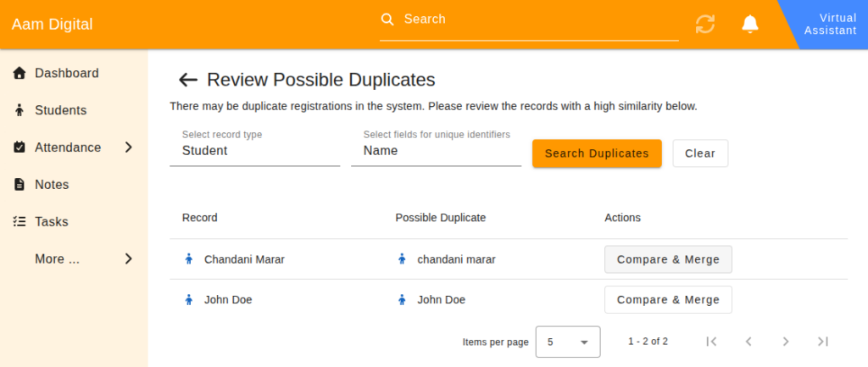
Task: Click the search magnifier icon
Action: (x=387, y=19)
